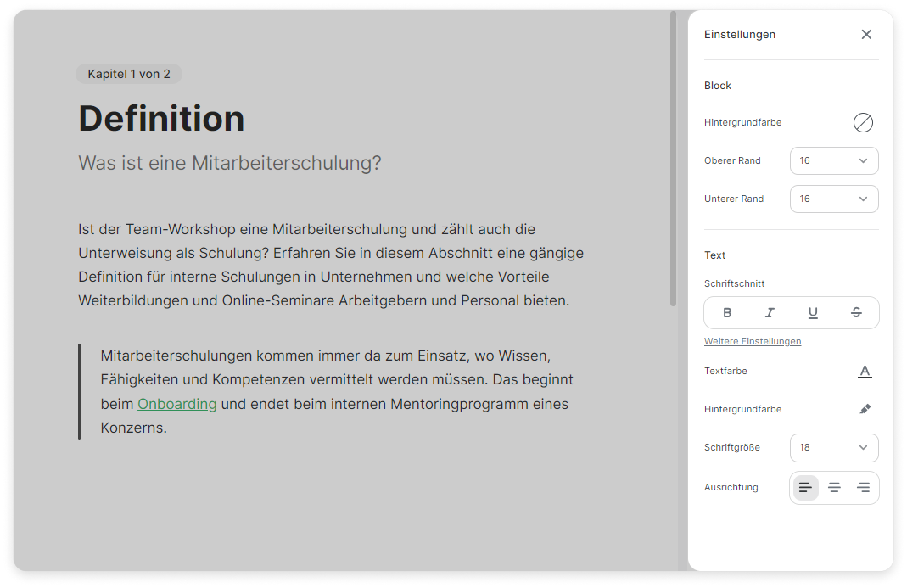Center-align the text

(834, 488)
